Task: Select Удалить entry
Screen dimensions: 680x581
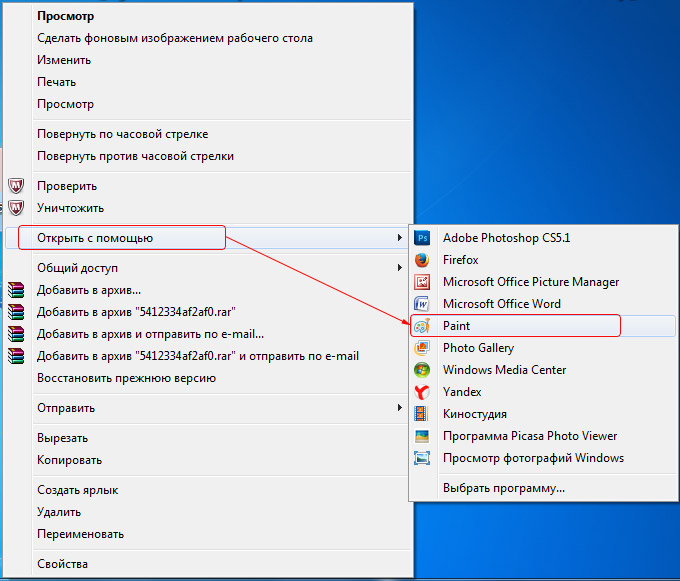Action: click(x=59, y=512)
